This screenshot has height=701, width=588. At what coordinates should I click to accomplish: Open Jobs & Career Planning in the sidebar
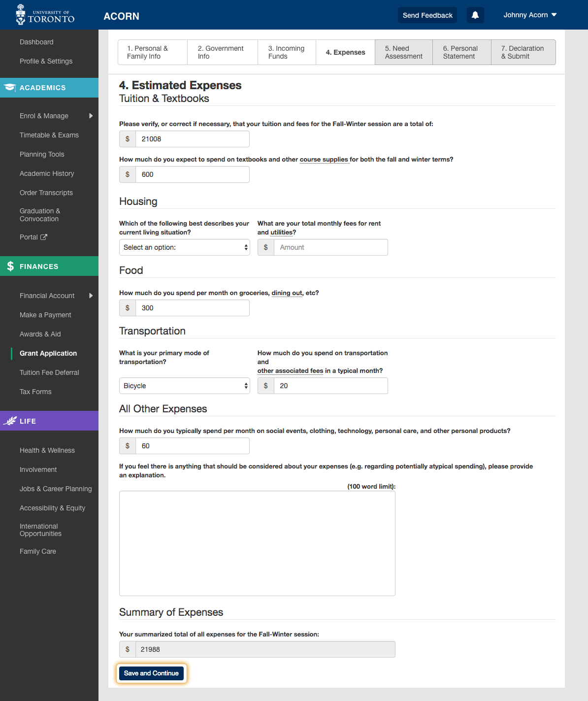(56, 489)
